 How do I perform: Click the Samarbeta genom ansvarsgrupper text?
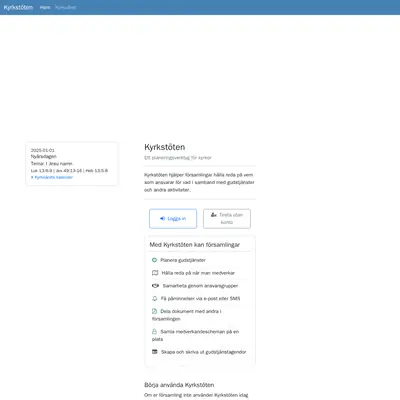(200, 286)
